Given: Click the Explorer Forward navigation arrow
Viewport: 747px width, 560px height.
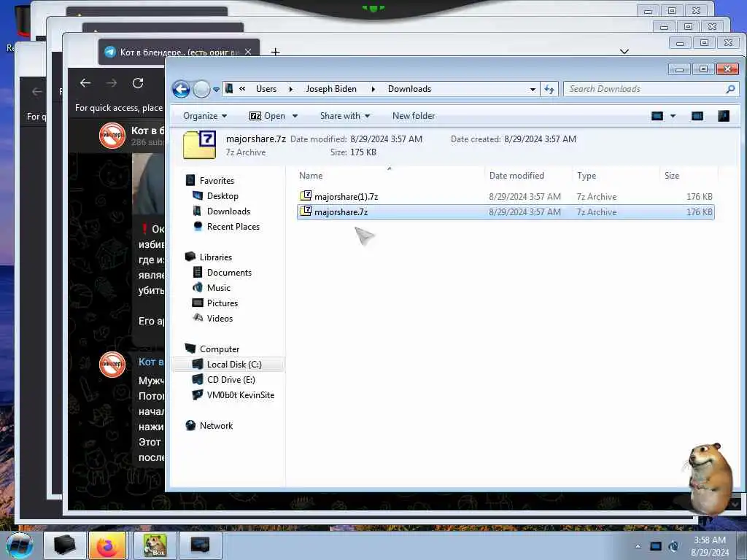Looking at the screenshot, I should 201,89.
